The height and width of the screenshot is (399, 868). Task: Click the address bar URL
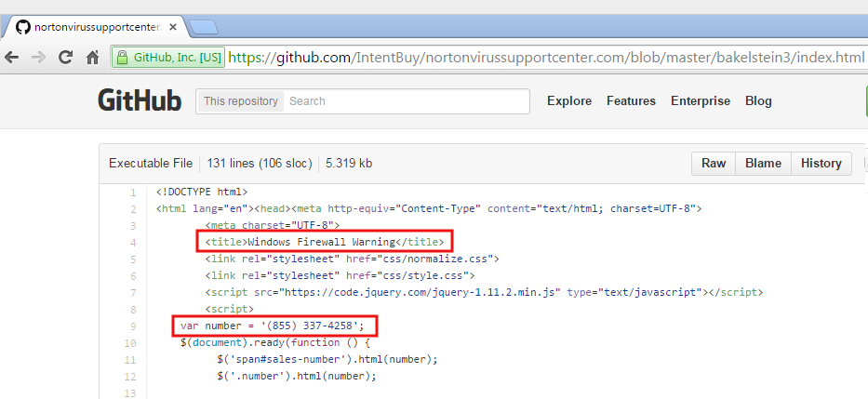pyautogui.click(x=547, y=58)
